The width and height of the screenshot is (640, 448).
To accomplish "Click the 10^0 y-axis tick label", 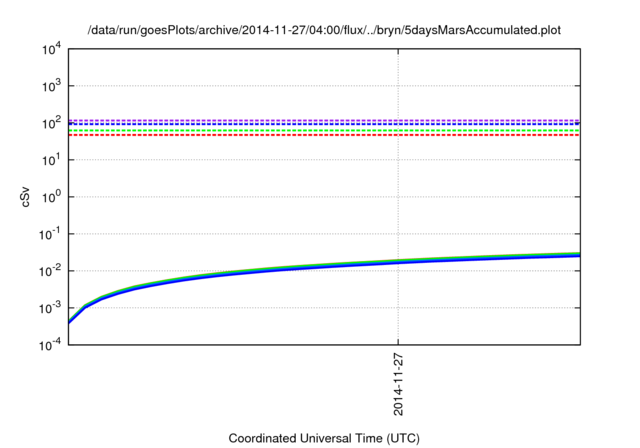I will [51, 197].
